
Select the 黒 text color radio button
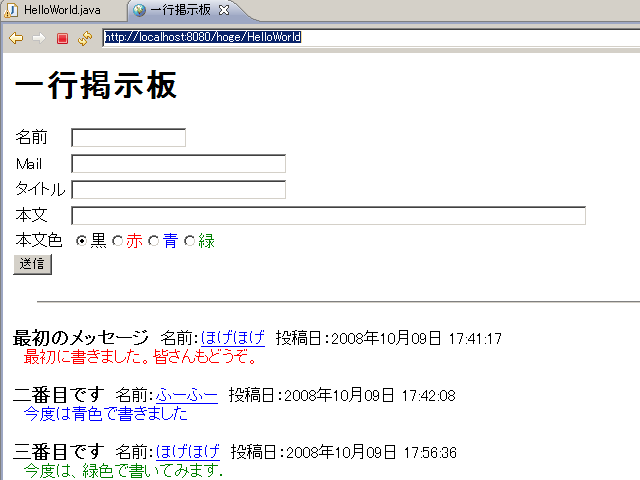pyautogui.click(x=81, y=241)
